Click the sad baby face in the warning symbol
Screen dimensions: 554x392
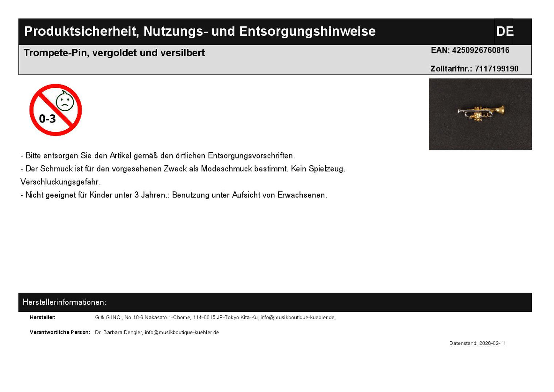[65, 102]
